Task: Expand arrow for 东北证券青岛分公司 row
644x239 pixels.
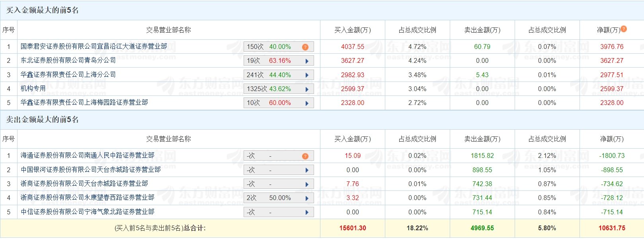Action: (307, 61)
